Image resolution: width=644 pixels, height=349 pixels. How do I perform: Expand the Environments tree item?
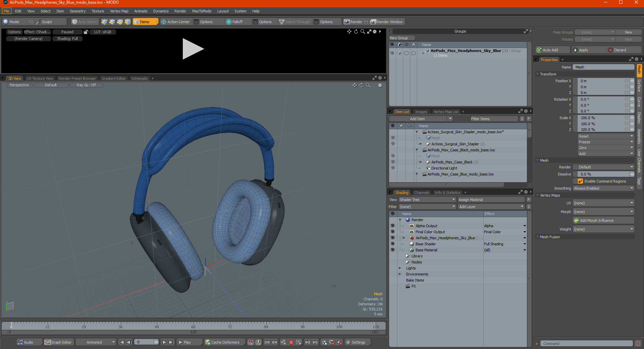tap(400, 274)
